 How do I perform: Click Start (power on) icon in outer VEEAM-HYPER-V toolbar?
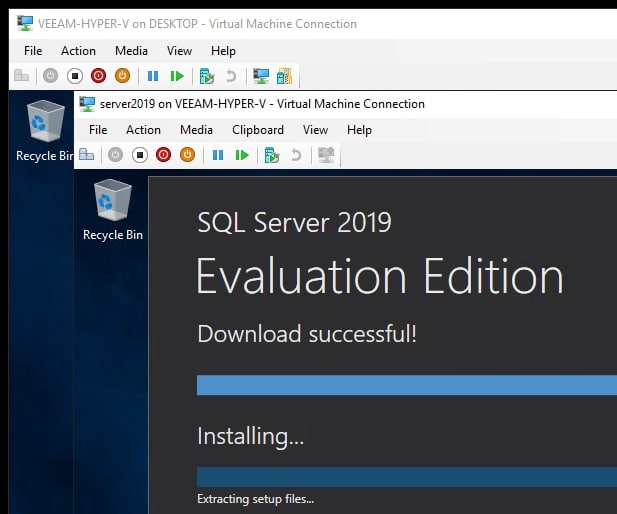[x=50, y=76]
